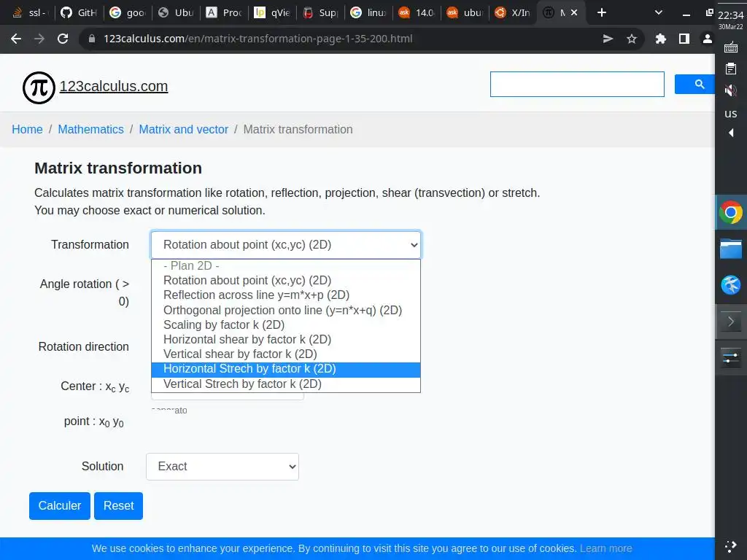Open the file manager dock icon
The height and width of the screenshot is (560, 747).
point(731,249)
